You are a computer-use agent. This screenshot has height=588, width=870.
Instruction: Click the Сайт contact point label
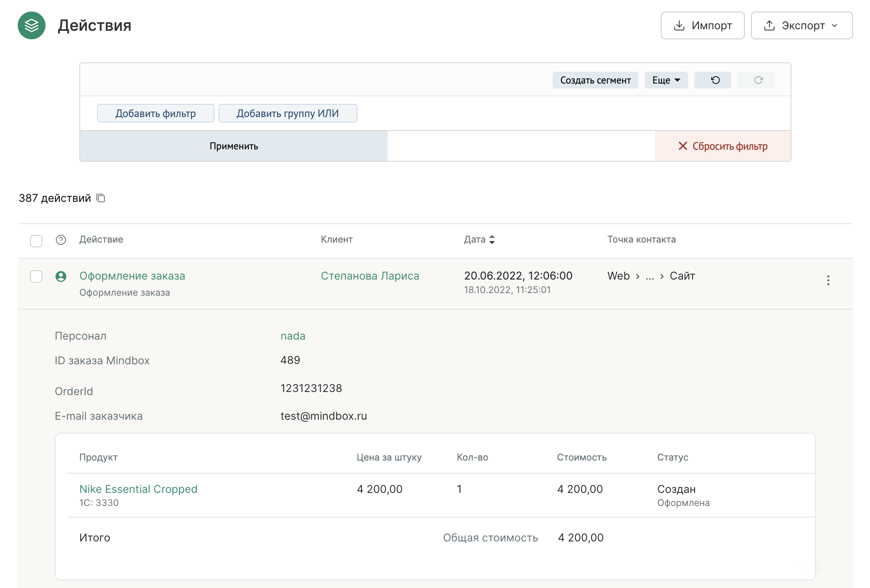point(682,276)
